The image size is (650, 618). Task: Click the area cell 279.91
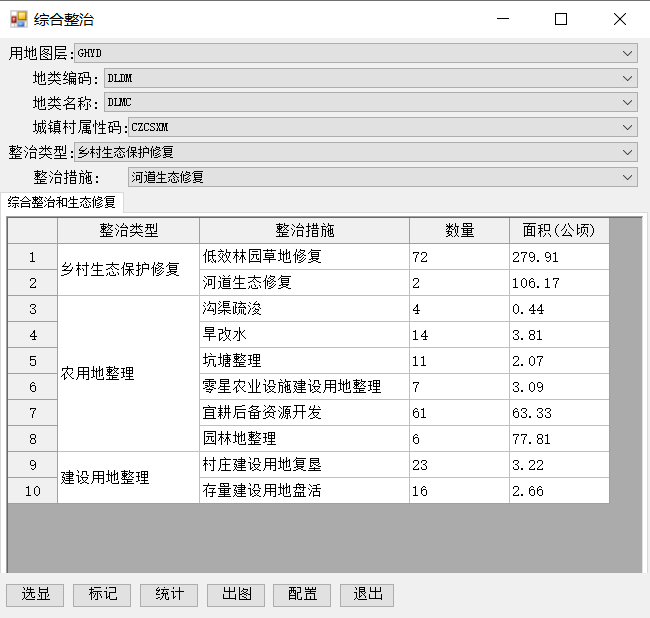coord(559,257)
